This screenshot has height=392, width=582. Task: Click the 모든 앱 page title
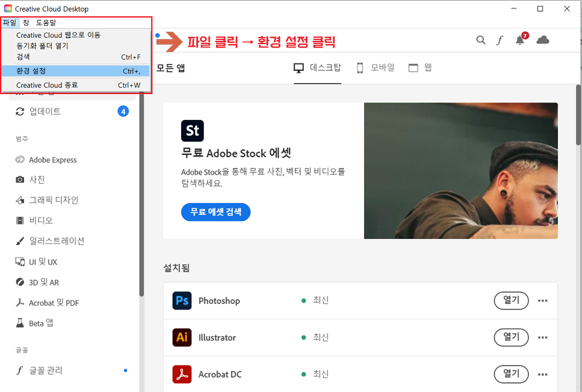(171, 68)
